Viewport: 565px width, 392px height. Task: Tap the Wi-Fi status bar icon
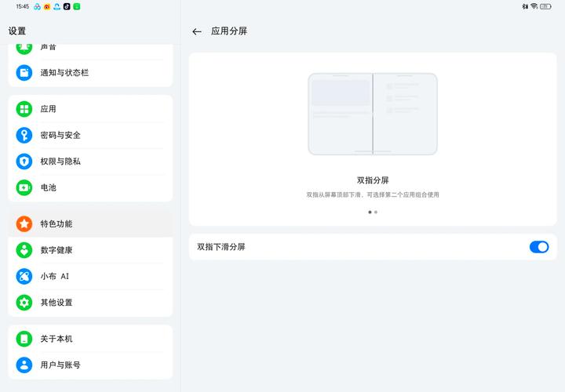point(534,6)
